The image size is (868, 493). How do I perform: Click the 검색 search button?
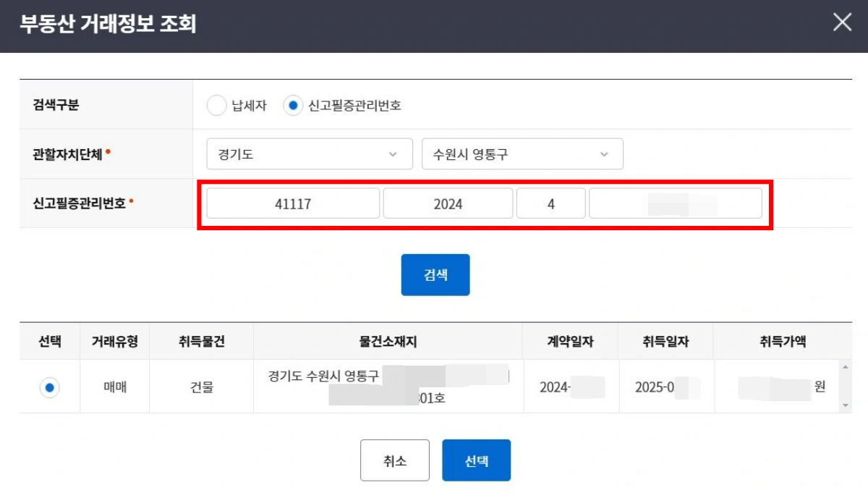pos(435,274)
